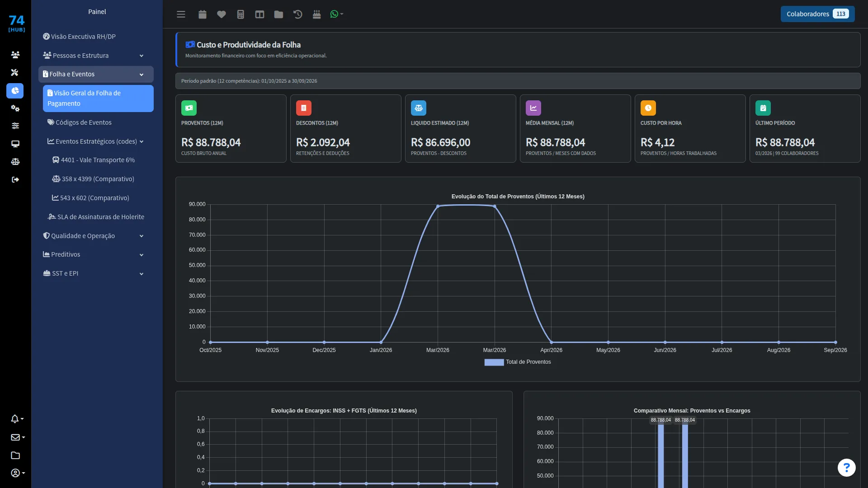This screenshot has width=868, height=488.
Task: Open the history clock icon
Action: (x=297, y=14)
